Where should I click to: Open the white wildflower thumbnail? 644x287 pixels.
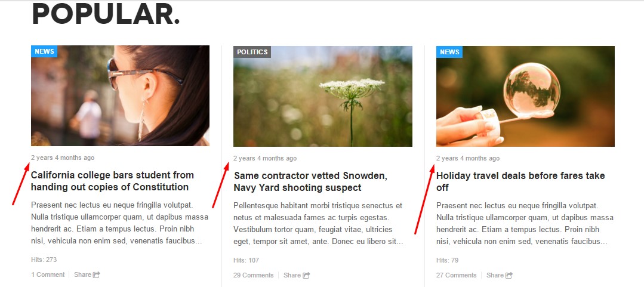pyautogui.click(x=323, y=96)
